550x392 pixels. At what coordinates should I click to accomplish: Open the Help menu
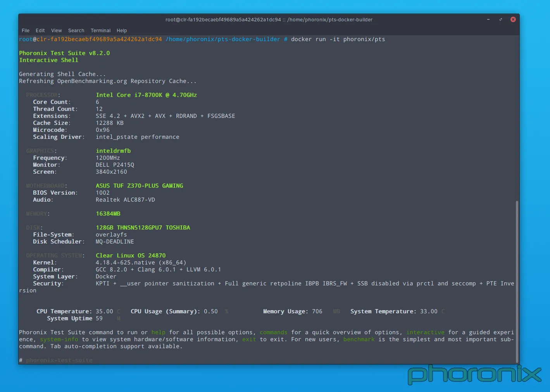(122, 30)
